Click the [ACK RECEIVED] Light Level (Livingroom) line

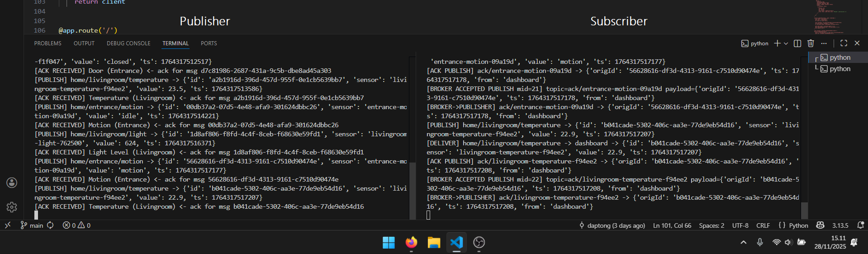pos(199,152)
